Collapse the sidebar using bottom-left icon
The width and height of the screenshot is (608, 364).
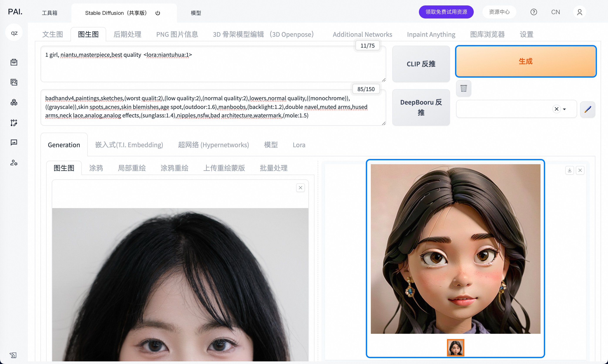[x=13, y=355]
